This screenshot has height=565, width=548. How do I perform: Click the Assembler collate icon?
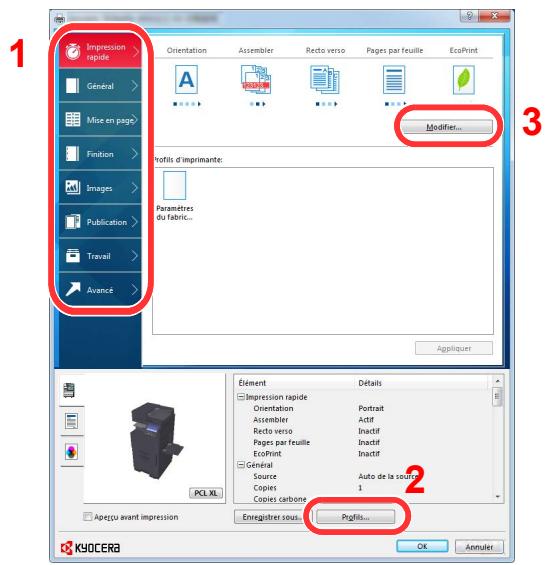pos(256,79)
